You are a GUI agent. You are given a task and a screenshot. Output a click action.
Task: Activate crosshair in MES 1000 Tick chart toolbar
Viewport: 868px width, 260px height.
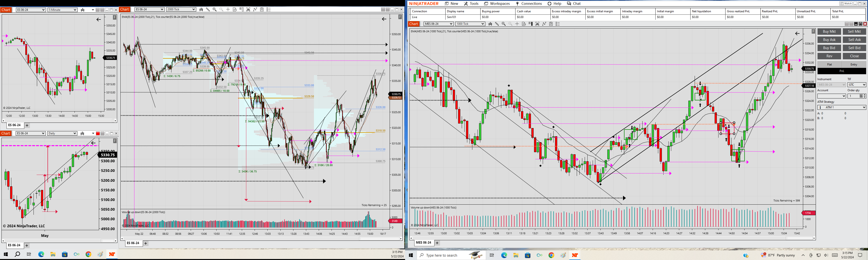(x=517, y=24)
